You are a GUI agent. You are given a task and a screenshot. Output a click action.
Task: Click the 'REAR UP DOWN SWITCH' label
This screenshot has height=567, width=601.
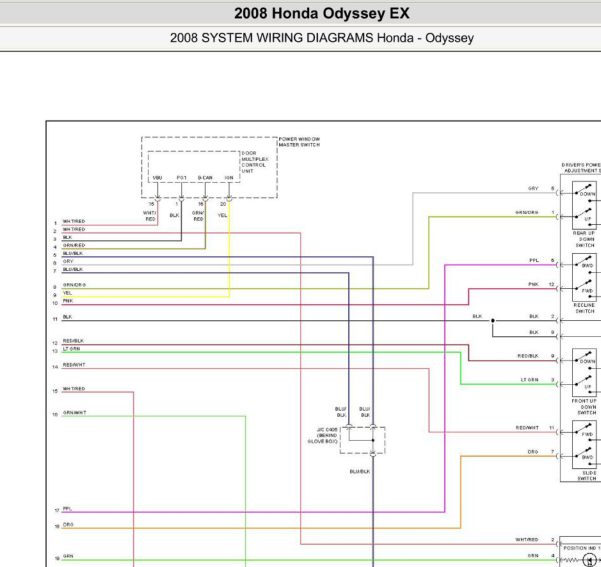click(585, 239)
